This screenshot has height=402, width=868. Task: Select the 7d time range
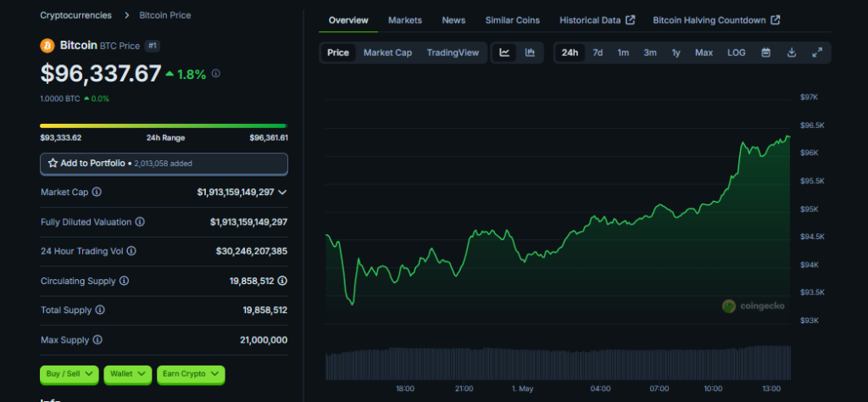tap(598, 53)
